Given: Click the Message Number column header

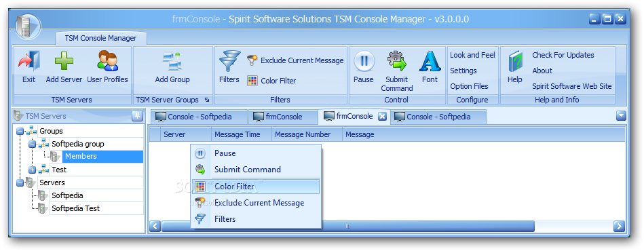Looking at the screenshot, I should pos(307,134).
